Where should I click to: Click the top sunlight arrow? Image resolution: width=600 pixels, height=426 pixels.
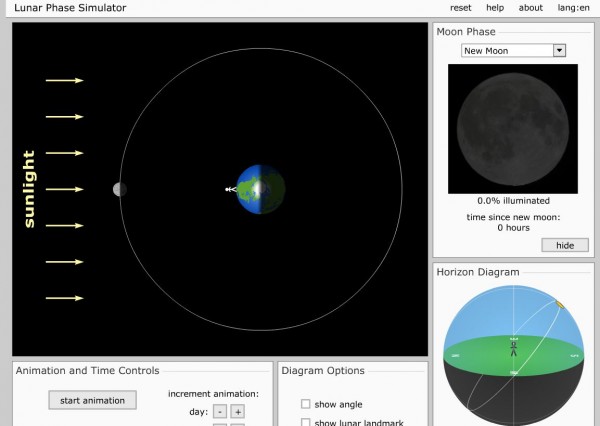point(65,80)
